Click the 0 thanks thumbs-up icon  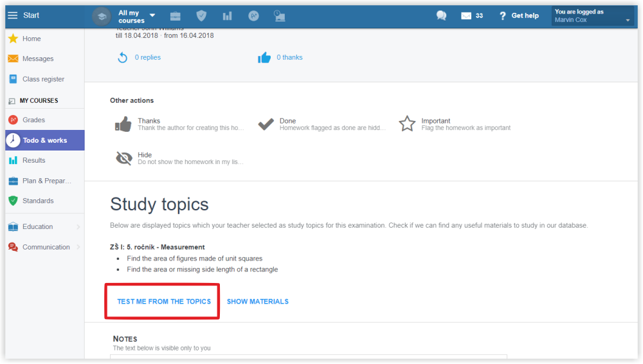point(264,58)
